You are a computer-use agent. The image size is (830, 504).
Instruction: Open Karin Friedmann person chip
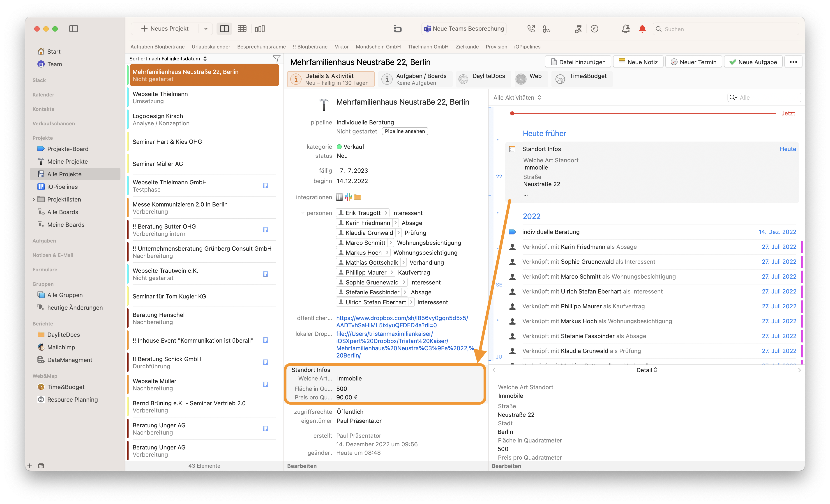pyautogui.click(x=364, y=223)
